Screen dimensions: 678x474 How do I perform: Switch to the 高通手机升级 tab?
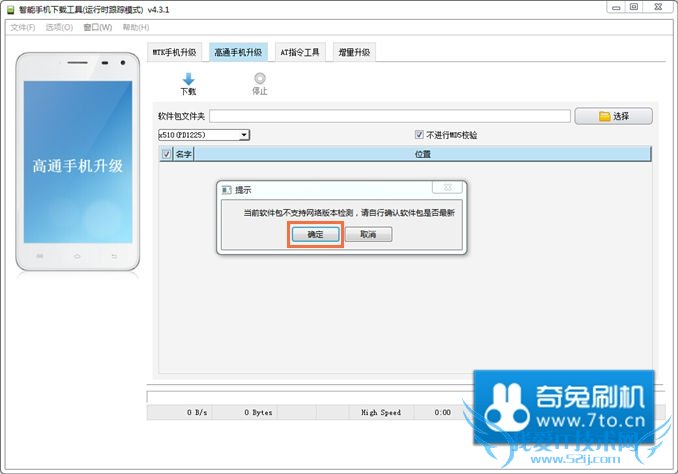tap(238, 52)
